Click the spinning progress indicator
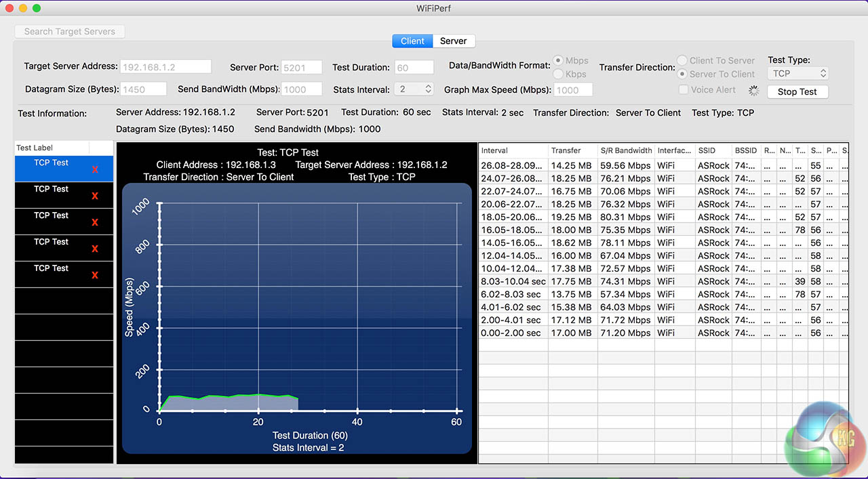Image resolution: width=868 pixels, height=479 pixels. coord(753,90)
